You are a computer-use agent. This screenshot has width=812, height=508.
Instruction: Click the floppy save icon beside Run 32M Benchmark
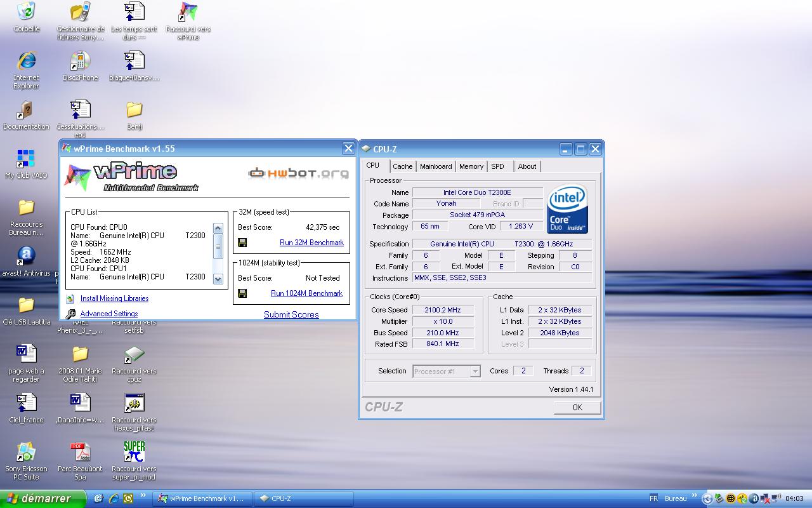click(242, 243)
